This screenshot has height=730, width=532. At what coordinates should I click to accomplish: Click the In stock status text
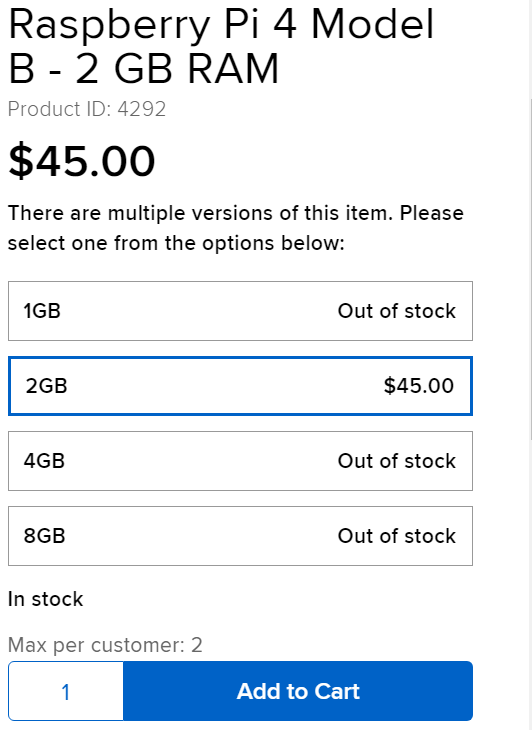(x=46, y=599)
